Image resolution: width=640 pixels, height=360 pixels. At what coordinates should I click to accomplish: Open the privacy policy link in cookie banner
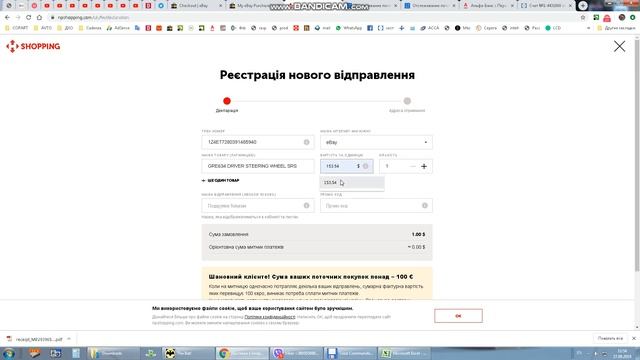(x=270, y=317)
